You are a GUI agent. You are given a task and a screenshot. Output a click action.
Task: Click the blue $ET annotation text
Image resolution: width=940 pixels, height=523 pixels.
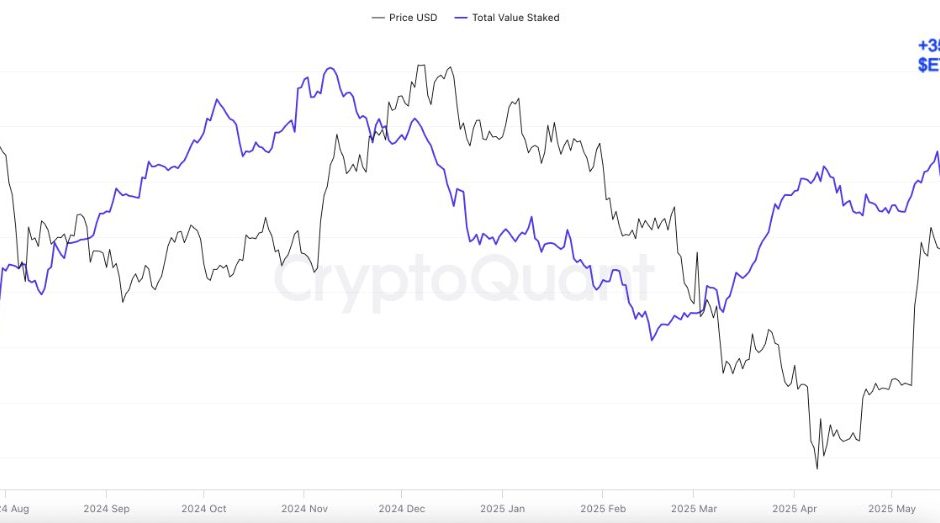tap(928, 65)
